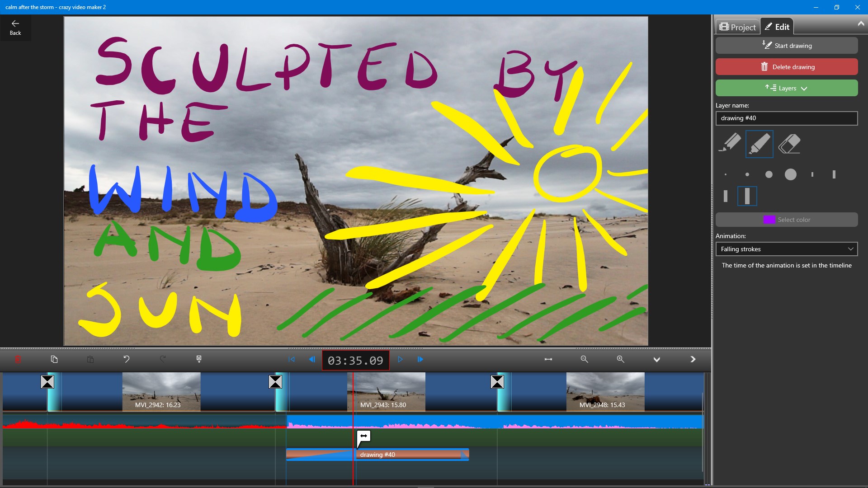Click the Layer name input field

pyautogui.click(x=786, y=118)
